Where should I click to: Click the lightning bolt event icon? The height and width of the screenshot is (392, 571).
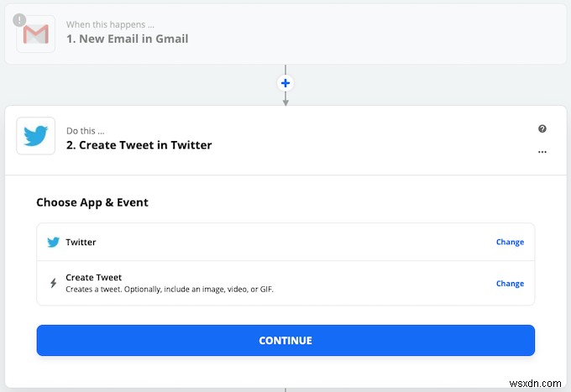click(53, 283)
